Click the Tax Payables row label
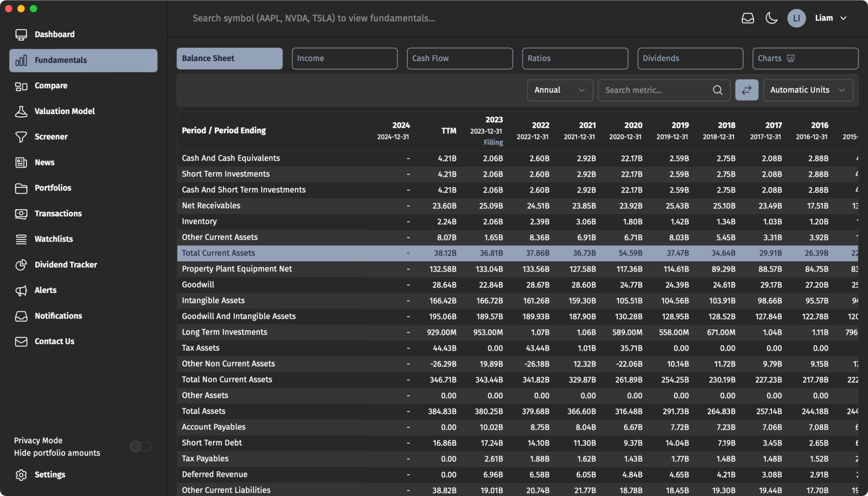This screenshot has width=868, height=496. pyautogui.click(x=205, y=459)
